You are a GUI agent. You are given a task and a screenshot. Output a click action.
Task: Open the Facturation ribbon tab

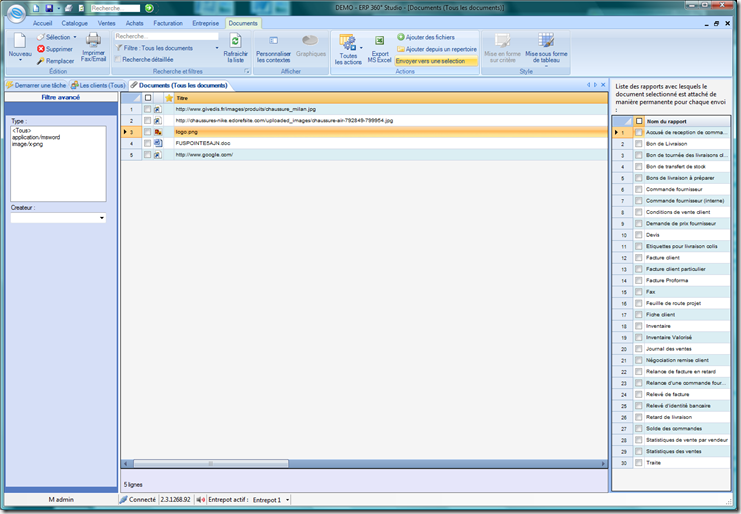[168, 23]
